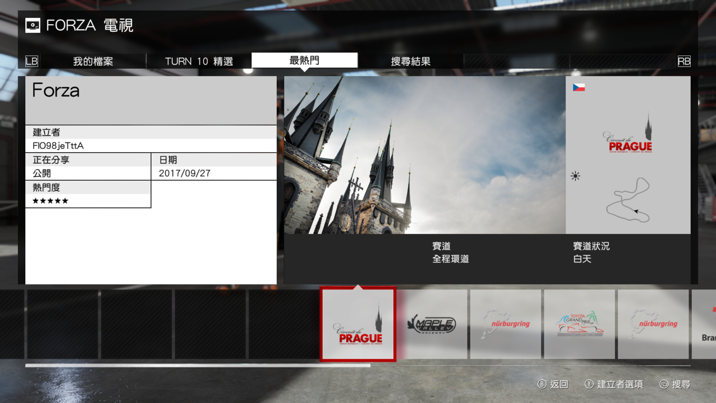
Task: Select the 最熱門 tab
Action: pyautogui.click(x=305, y=60)
